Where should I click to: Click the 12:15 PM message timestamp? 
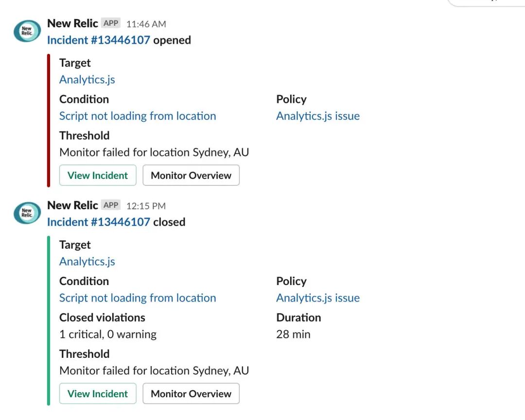(146, 206)
